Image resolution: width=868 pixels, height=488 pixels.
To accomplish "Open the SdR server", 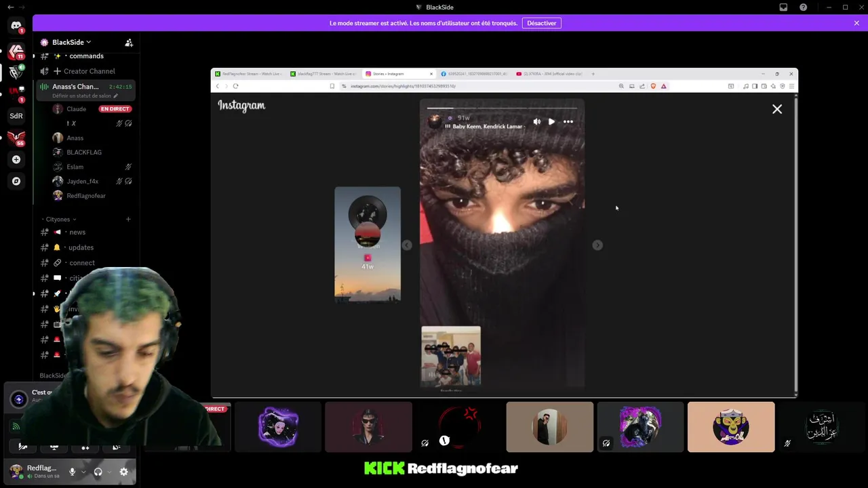I will pyautogui.click(x=16, y=116).
